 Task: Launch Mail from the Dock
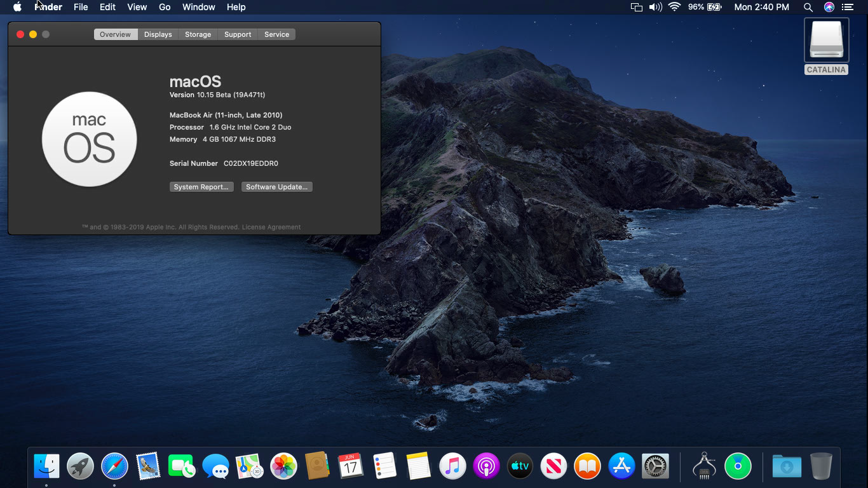click(148, 466)
